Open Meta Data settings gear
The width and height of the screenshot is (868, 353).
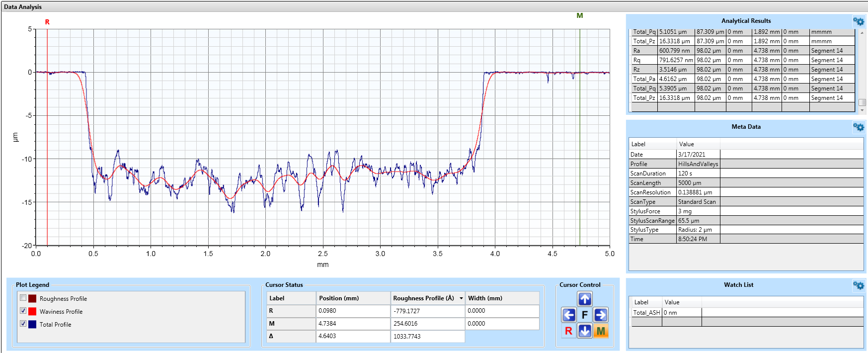point(858,127)
